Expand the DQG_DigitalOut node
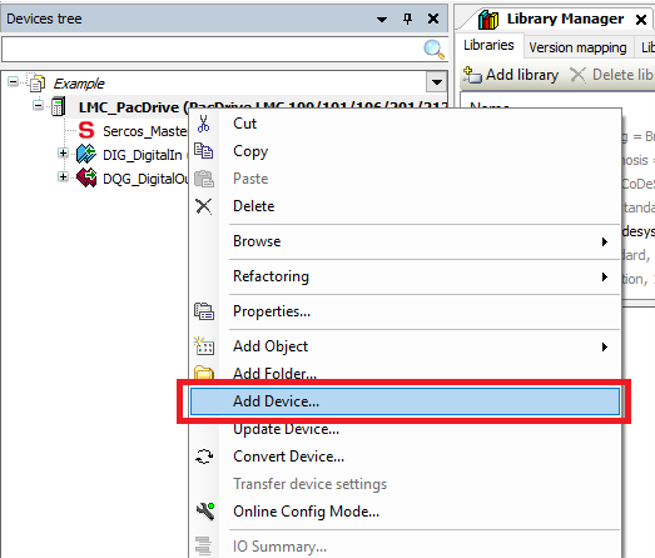 coord(63,177)
